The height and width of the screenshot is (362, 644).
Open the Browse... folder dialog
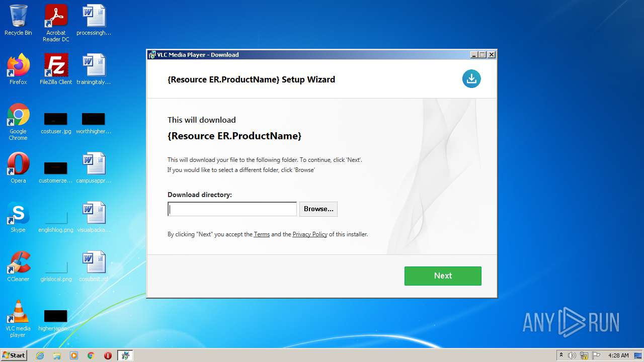318,209
